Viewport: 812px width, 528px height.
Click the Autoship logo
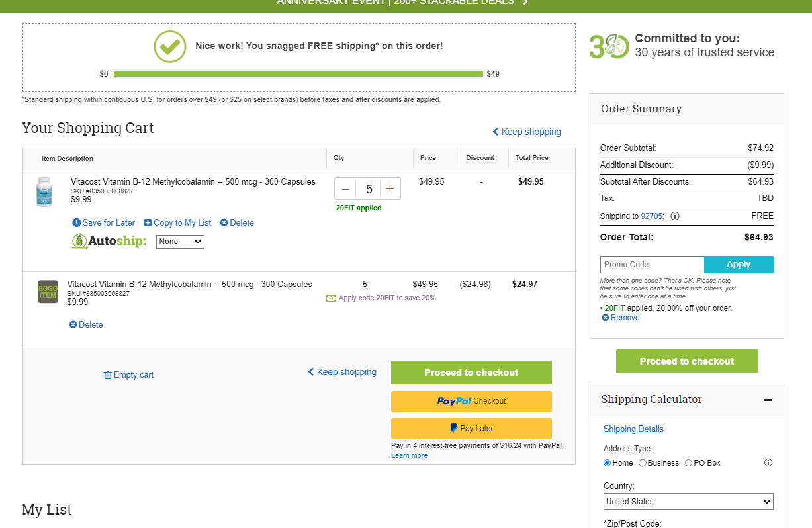coord(109,241)
